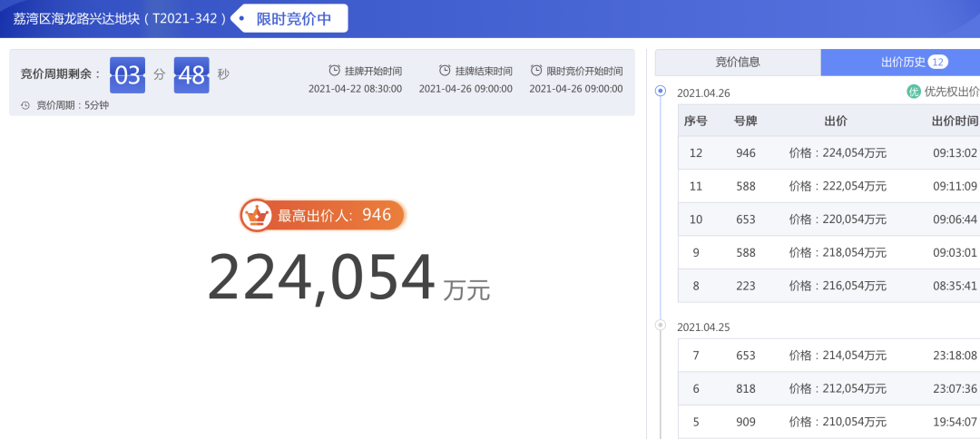Screen dimensions: 980x439
Task: Switch to the 竞价信息 tab
Action: pos(738,63)
